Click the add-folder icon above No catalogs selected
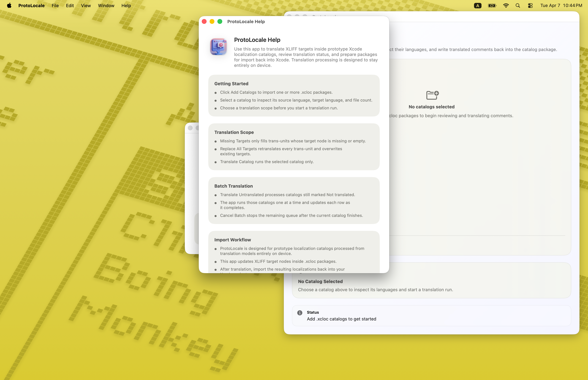 click(432, 95)
